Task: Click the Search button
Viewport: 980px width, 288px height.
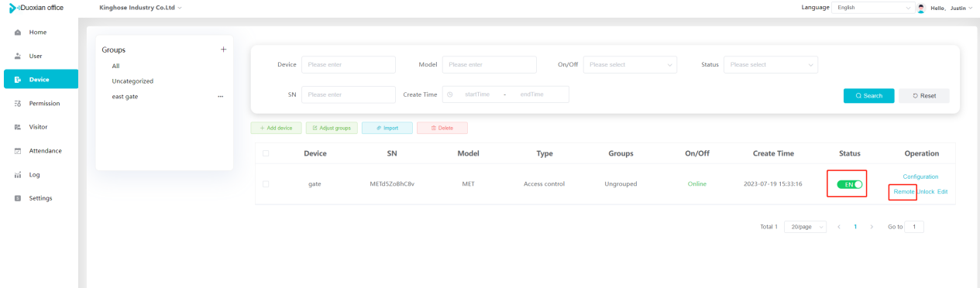Action: pos(868,95)
